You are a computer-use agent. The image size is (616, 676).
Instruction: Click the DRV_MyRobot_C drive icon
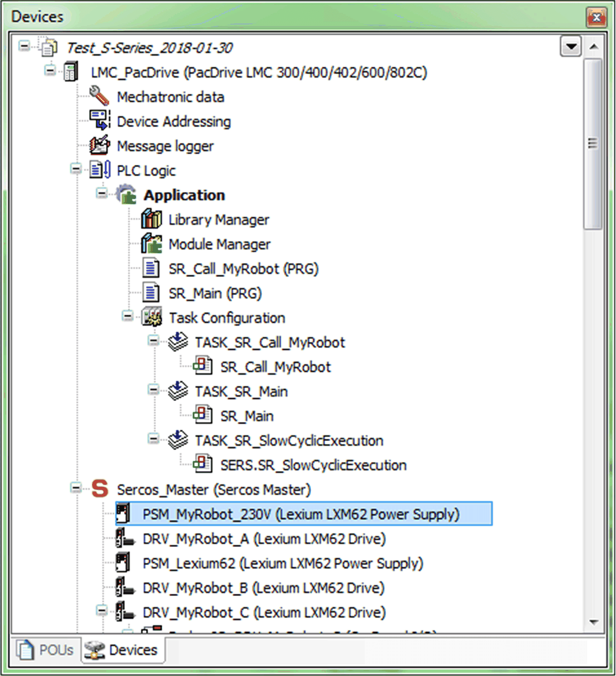125,611
